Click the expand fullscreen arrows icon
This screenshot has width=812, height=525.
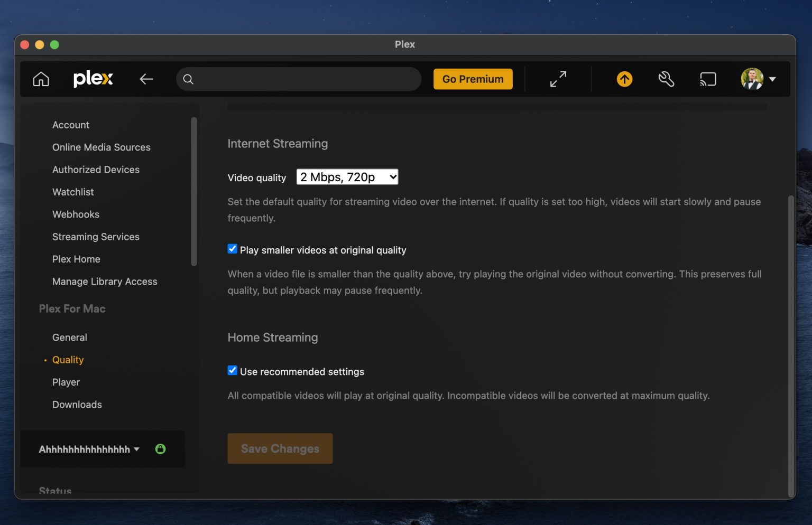558,79
